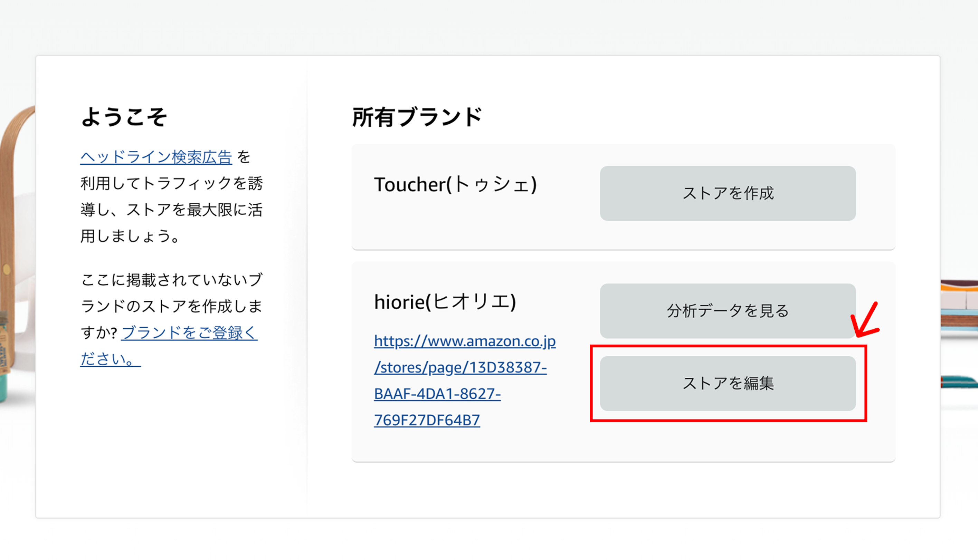Click the ストアを編集 button
Screen dimensions: 978x560
[x=728, y=383]
